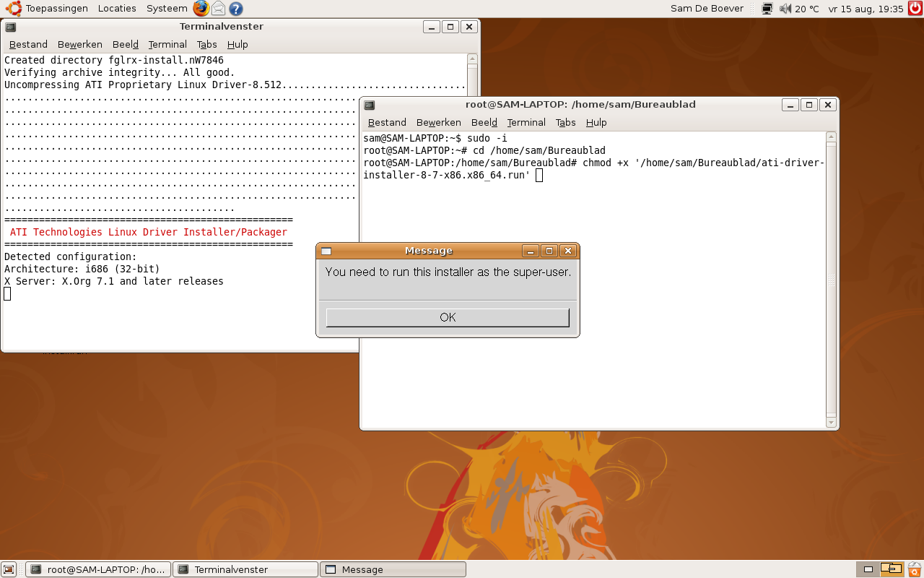The image size is (924, 578).
Task: Click the Terminalvenster title bar
Action: (221, 27)
